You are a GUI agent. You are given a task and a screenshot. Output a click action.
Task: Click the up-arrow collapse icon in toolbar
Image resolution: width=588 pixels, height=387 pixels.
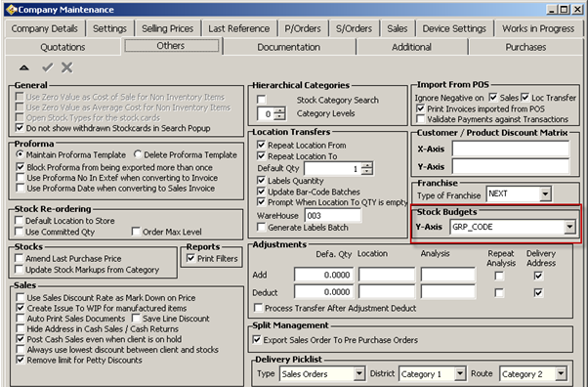click(24, 68)
